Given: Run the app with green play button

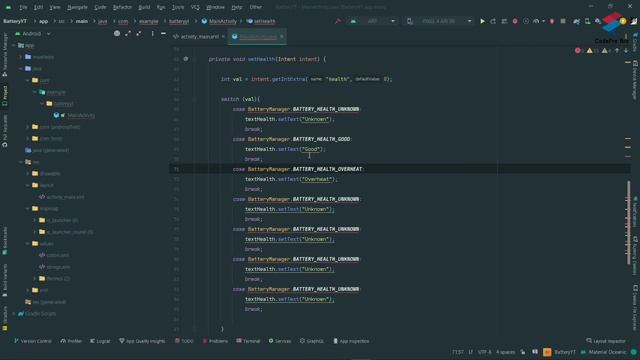Looking at the screenshot, I should point(482,21).
